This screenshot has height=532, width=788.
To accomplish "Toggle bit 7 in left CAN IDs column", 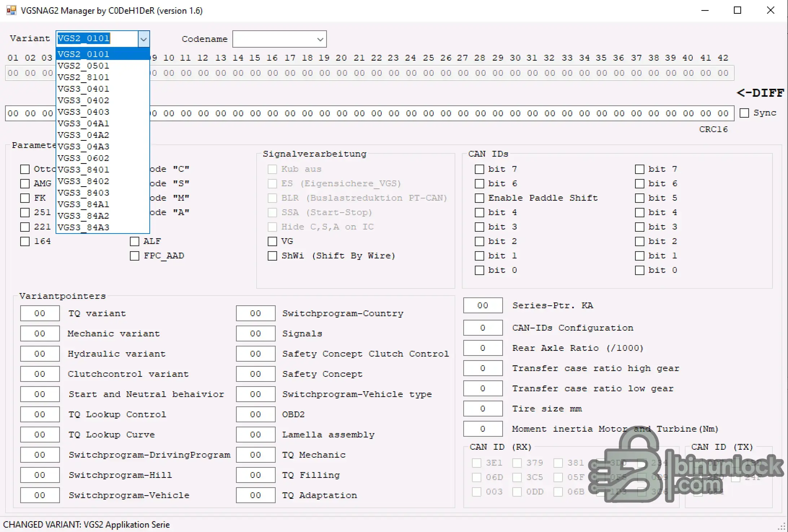I will pyautogui.click(x=480, y=169).
